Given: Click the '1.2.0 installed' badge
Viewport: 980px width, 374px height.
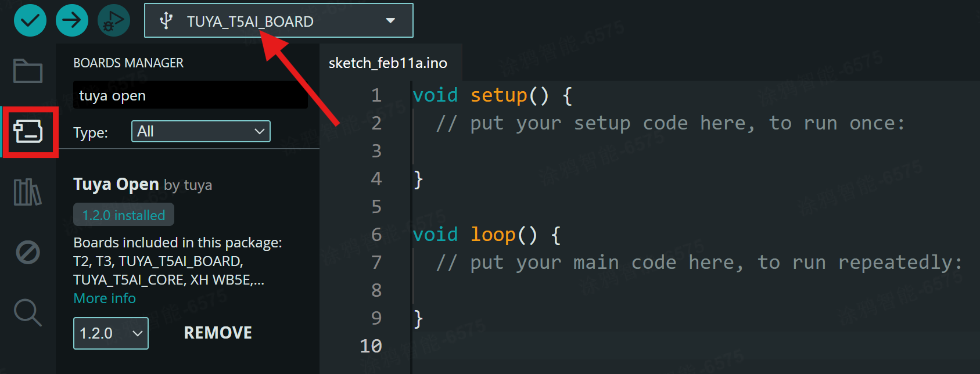Looking at the screenshot, I should click(x=124, y=215).
